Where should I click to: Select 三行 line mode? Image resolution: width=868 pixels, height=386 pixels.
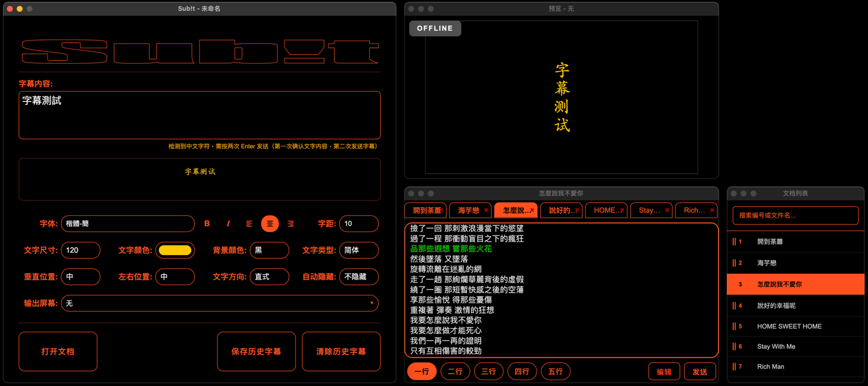(x=488, y=372)
